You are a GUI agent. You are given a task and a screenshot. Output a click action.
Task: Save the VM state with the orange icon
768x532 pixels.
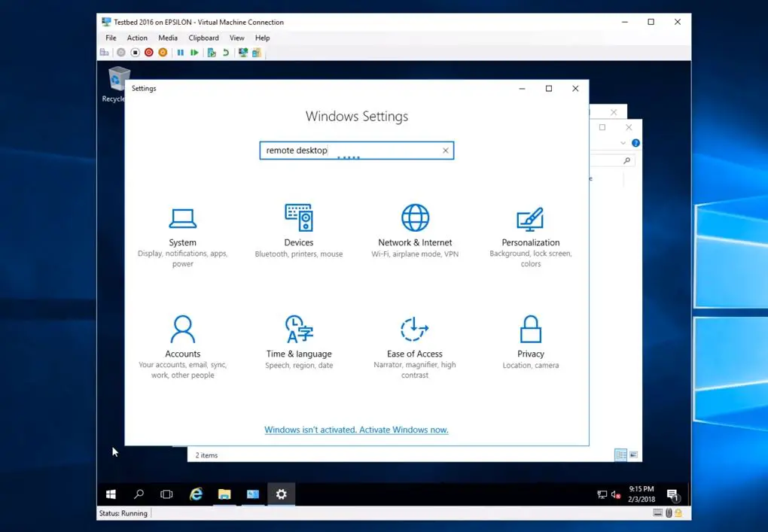[163, 53]
